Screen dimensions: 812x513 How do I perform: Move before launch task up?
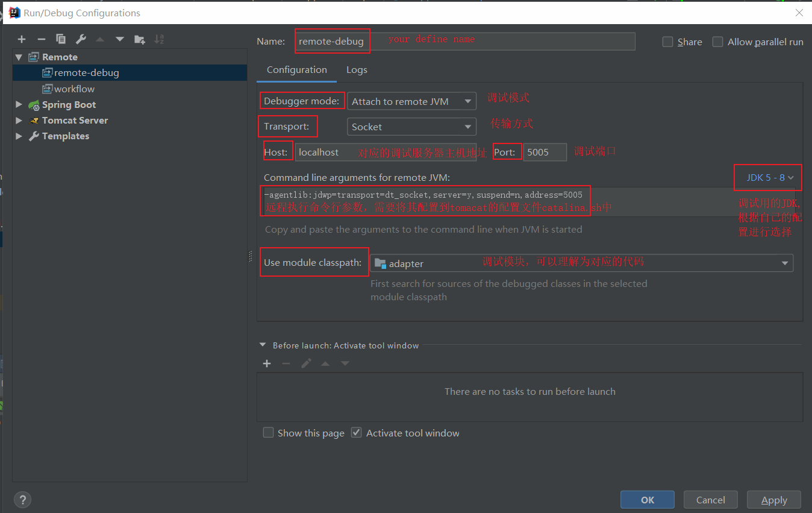click(325, 364)
